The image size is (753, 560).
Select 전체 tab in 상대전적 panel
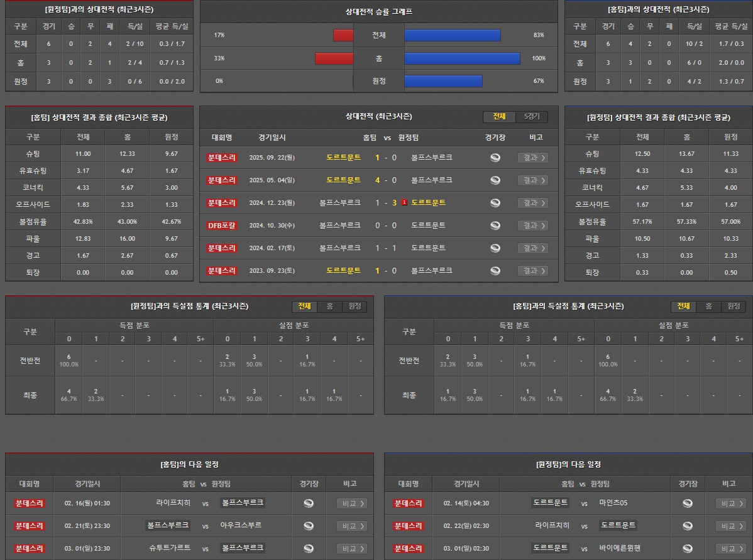[x=500, y=117]
